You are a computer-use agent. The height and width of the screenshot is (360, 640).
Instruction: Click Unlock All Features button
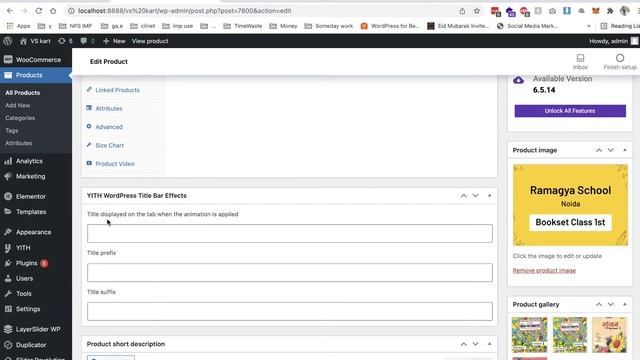(x=570, y=111)
